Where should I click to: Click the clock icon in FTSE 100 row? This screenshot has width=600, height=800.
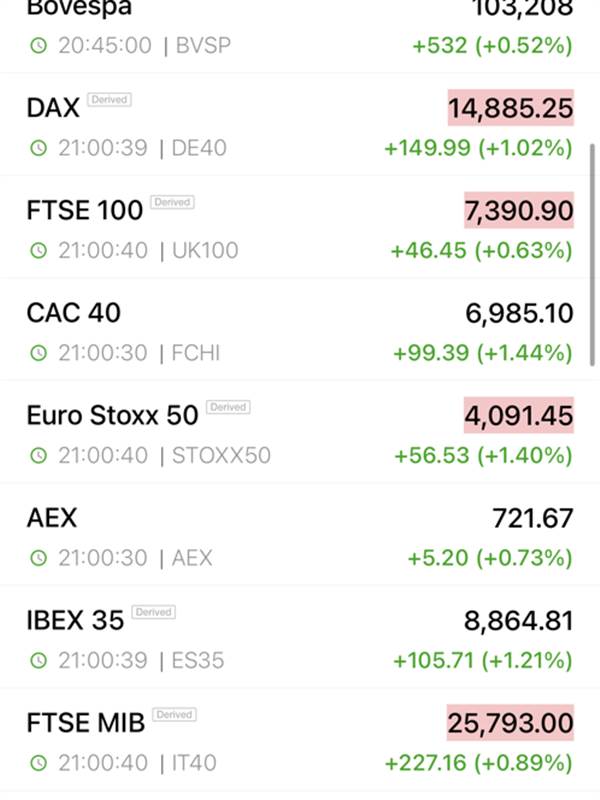[x=39, y=251]
